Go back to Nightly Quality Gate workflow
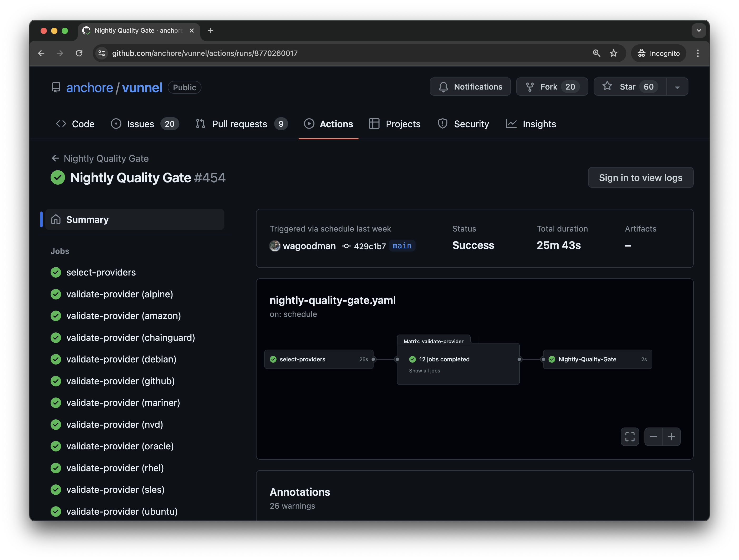The height and width of the screenshot is (560, 739). 100,158
